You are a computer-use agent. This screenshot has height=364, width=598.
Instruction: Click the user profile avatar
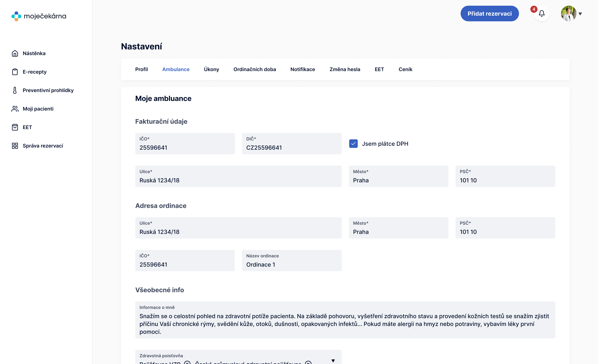[568, 14]
